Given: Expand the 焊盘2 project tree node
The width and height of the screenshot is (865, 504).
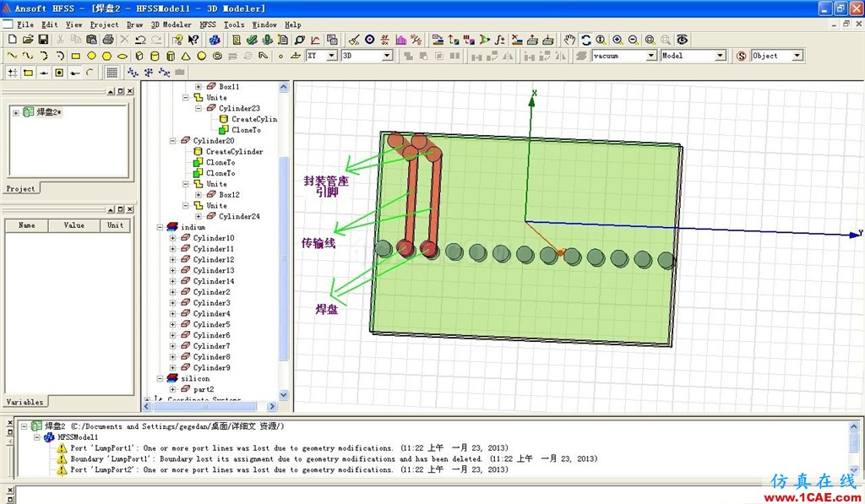Looking at the screenshot, I should (16, 112).
